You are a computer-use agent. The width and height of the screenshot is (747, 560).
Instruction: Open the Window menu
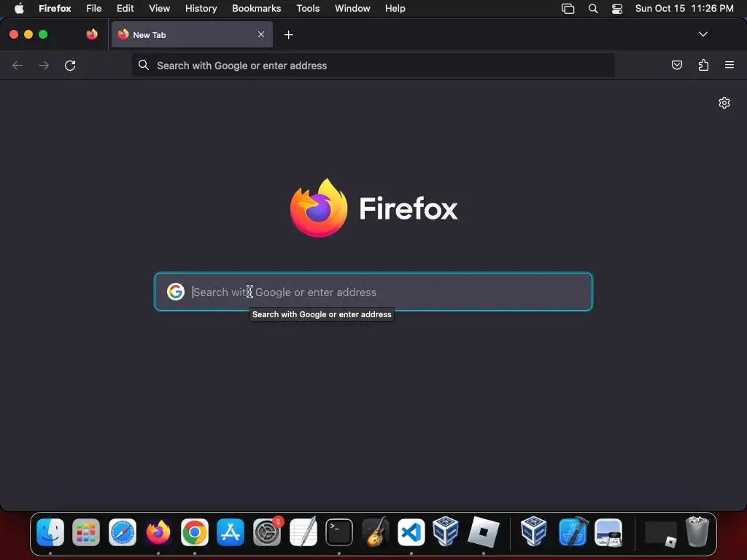(352, 8)
